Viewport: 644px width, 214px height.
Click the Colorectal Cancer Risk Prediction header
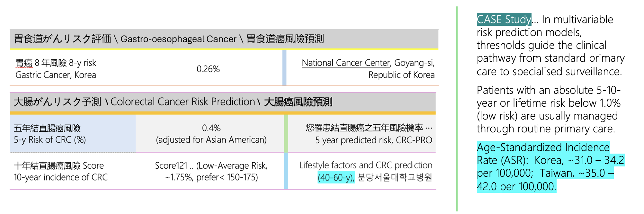[x=223, y=102]
